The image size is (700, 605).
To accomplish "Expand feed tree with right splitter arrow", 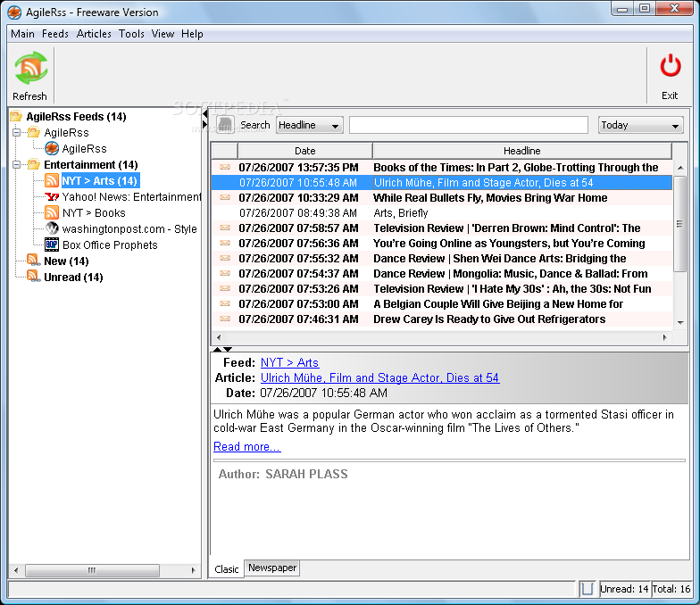I will tap(205, 125).
